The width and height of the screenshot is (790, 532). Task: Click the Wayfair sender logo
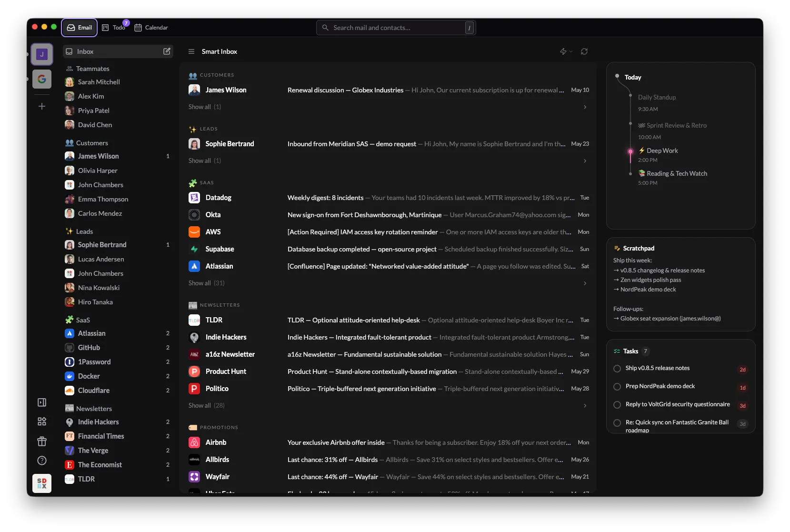coord(194,477)
